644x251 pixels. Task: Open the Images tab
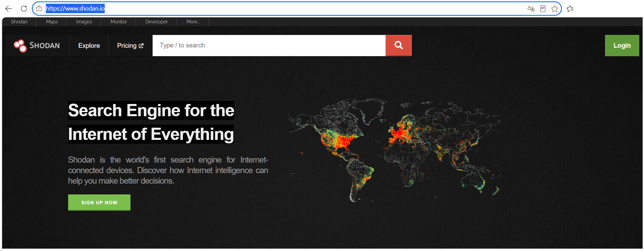pyautogui.click(x=84, y=22)
